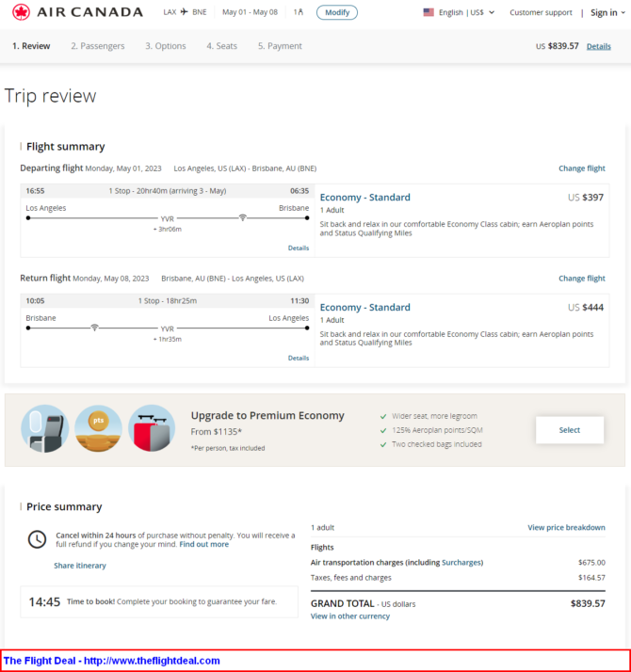Click Share itinerary link
631x672 pixels.
point(80,566)
